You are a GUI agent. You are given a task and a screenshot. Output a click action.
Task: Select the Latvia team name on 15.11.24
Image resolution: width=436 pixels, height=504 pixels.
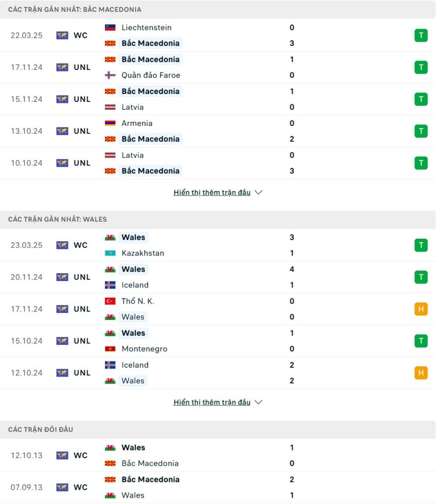[x=133, y=107]
